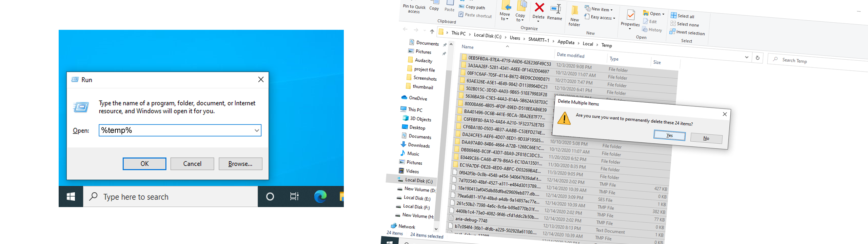This screenshot has width=868, height=244.
Task: Expand the Open dropdown in the ribbon
Action: point(663,14)
